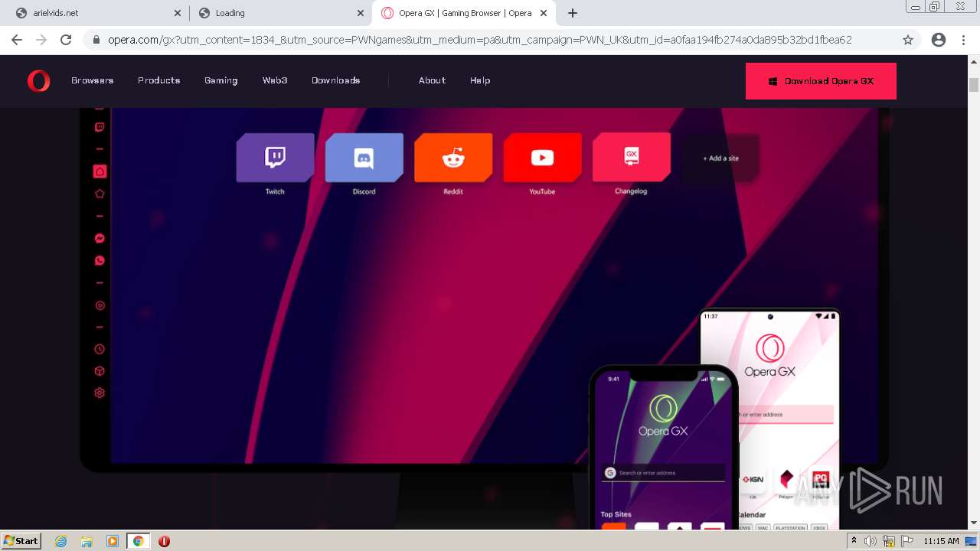The image size is (980, 551).
Task: Click the Opera taskbar icon
Action: pos(164,541)
